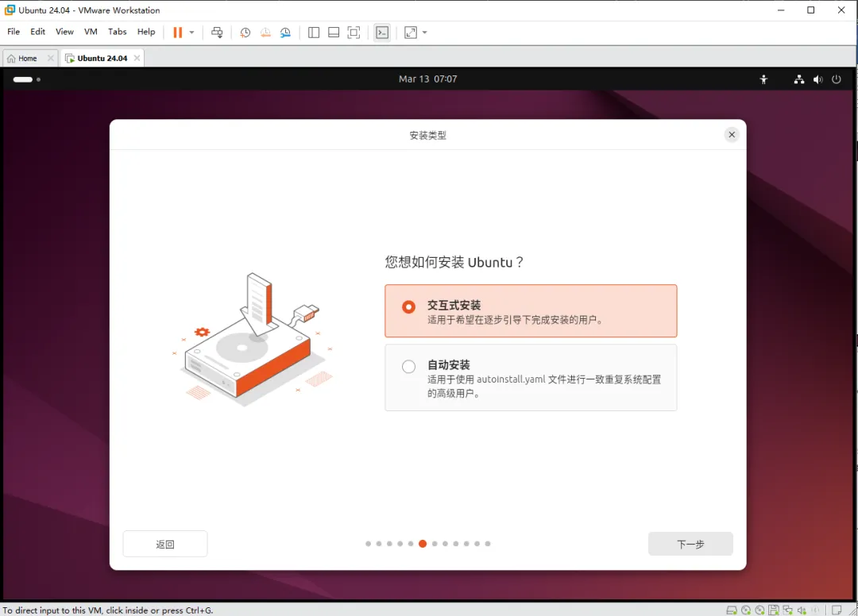Open Ubuntu accessibility menu icon
The width and height of the screenshot is (858, 616).
pos(764,79)
